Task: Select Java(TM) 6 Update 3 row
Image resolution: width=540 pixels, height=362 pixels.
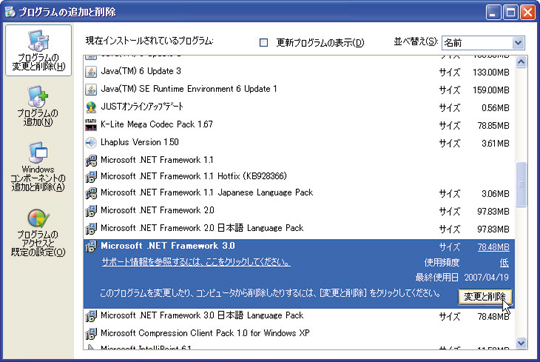Action: pos(299,72)
